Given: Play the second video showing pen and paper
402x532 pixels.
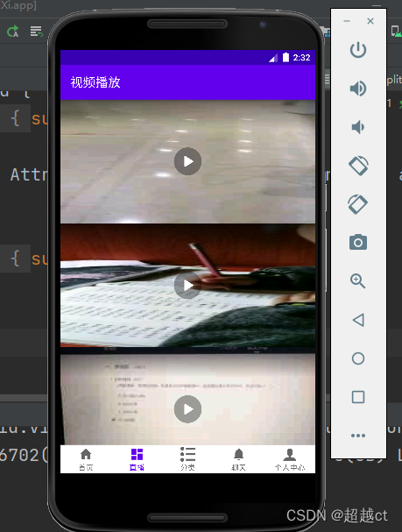Looking at the screenshot, I should click(187, 285).
